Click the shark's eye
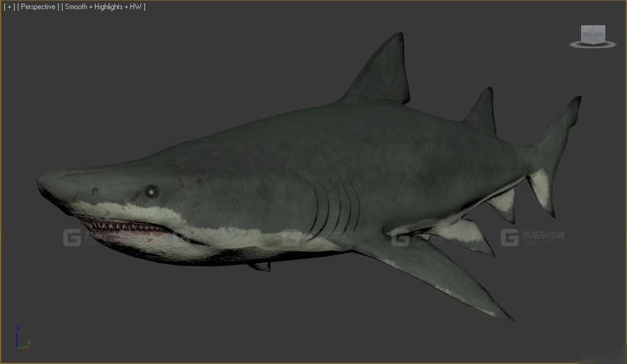Viewport: 627px width, 364px height. [151, 191]
